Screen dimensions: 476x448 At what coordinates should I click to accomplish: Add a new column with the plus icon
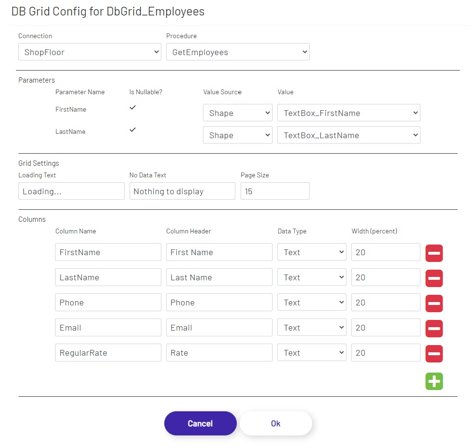point(433,381)
